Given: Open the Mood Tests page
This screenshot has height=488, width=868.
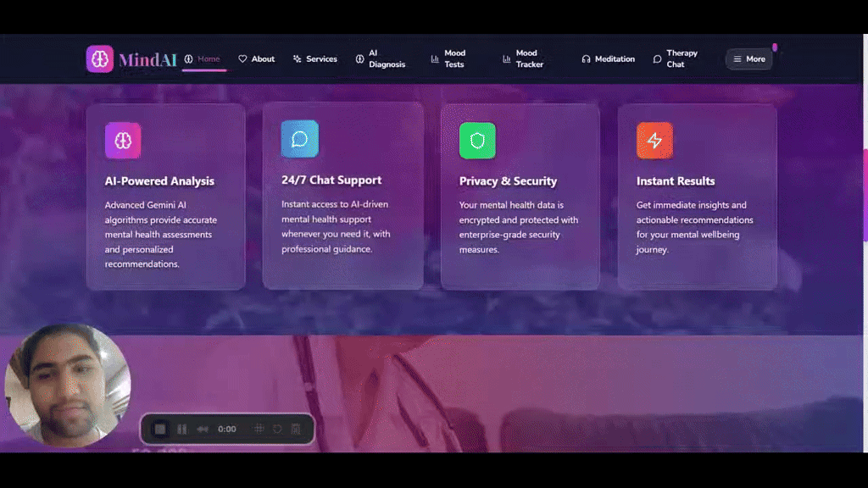Looking at the screenshot, I should pyautogui.click(x=448, y=58).
